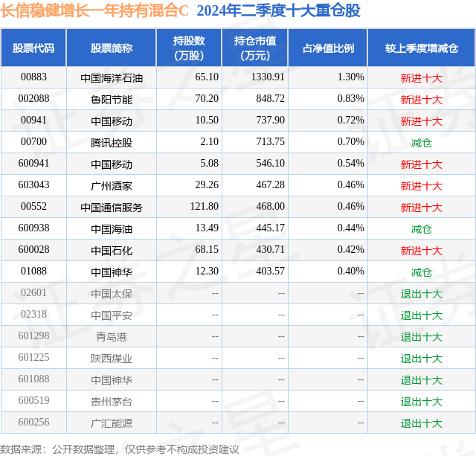476x456 pixels.
Task: Click holding amount 70.20
Action: click(x=207, y=99)
